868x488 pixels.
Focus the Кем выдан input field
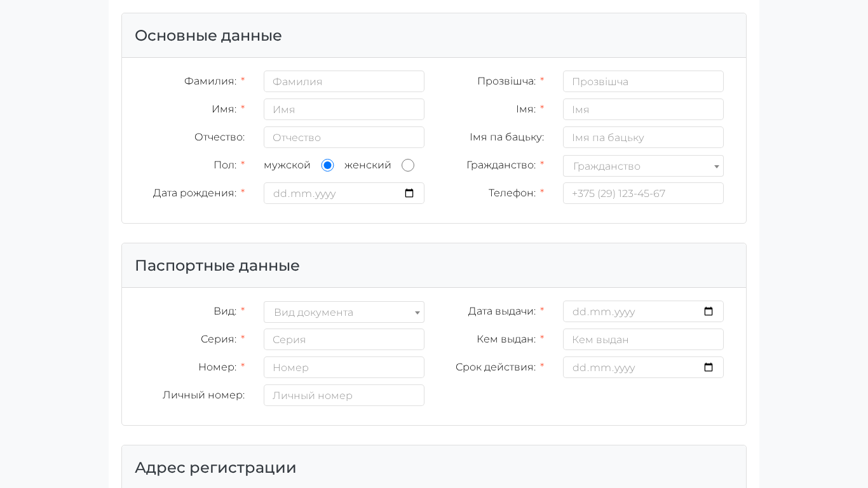click(643, 339)
